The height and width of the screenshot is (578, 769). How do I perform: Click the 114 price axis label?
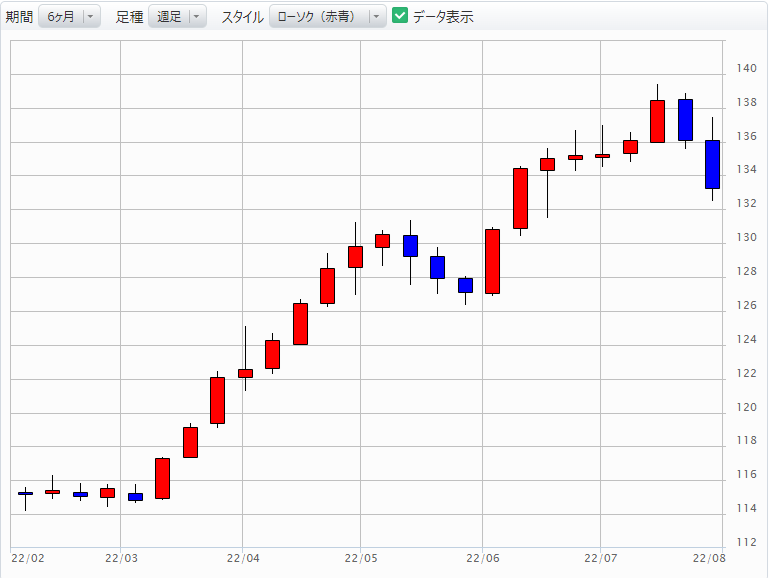[x=746, y=508]
